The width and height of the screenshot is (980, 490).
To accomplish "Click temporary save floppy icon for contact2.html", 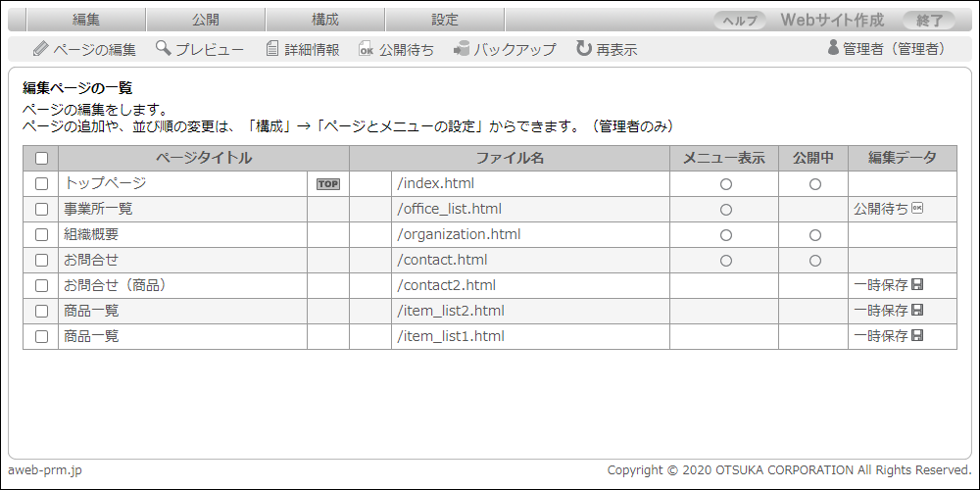I will 918,285.
